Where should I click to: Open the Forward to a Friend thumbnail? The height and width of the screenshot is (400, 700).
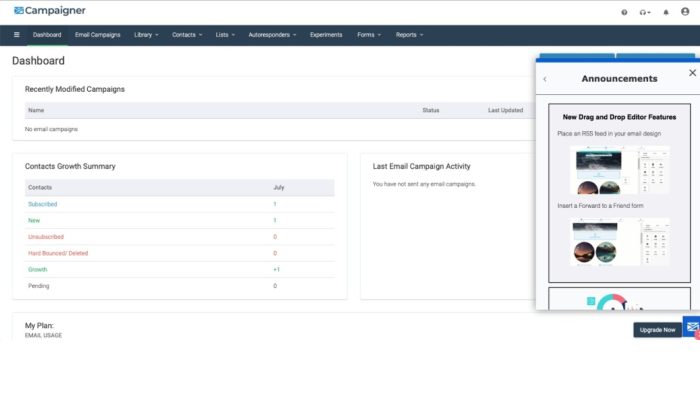(620, 242)
